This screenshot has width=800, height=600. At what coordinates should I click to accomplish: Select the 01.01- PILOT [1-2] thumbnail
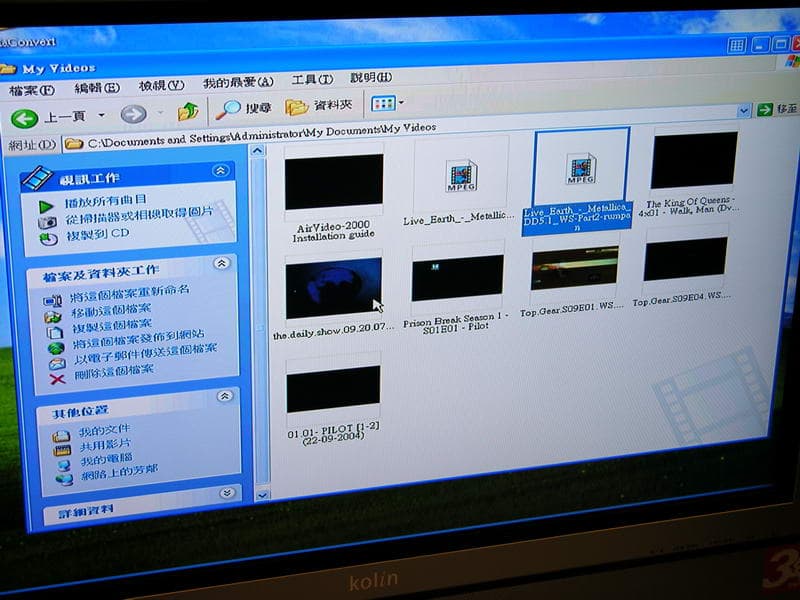click(333, 389)
